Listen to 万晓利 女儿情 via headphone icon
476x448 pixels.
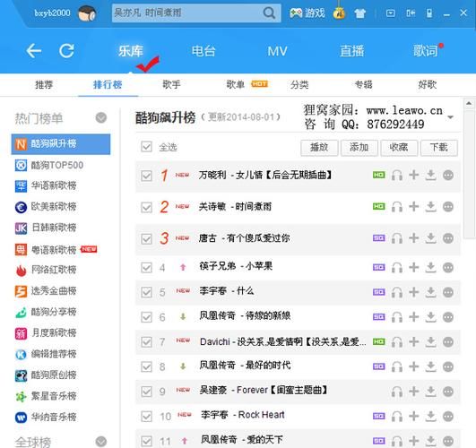397,175
